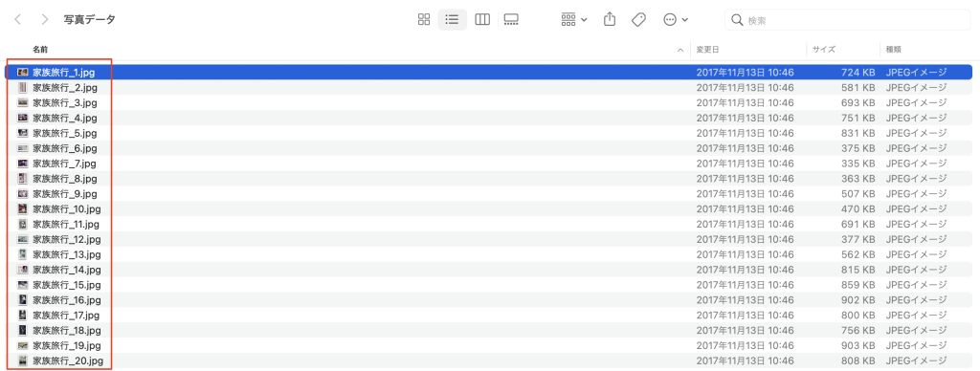
Task: Click the 375 KB size value
Action: coord(857,148)
